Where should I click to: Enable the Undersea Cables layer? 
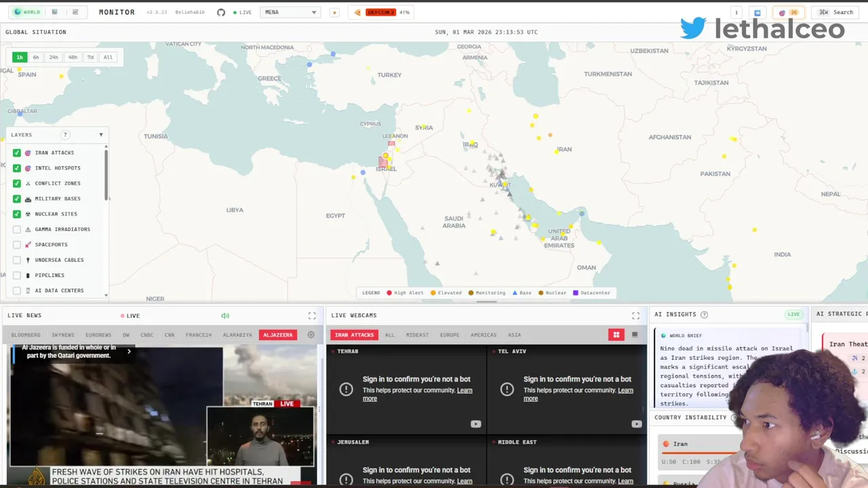point(17,260)
